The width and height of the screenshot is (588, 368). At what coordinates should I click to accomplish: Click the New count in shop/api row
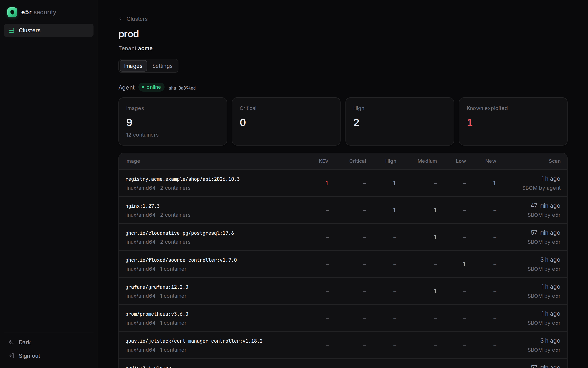pyautogui.click(x=494, y=183)
